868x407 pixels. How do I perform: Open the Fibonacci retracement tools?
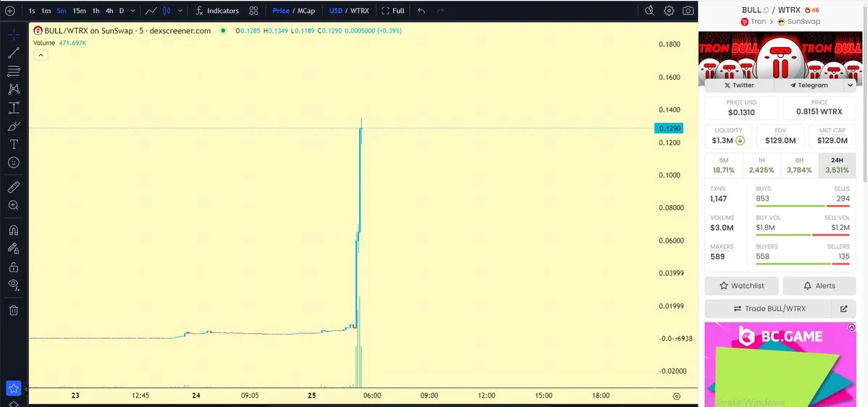pyautogui.click(x=14, y=71)
